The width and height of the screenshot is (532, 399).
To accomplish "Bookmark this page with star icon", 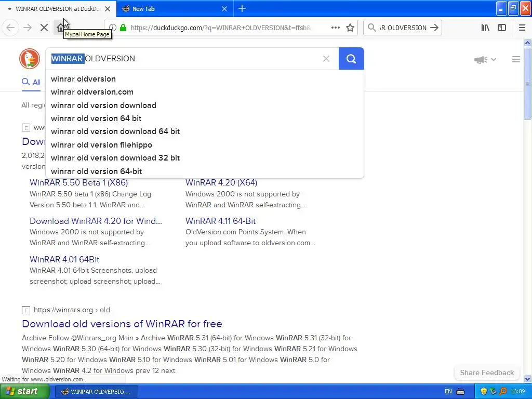I will point(350,28).
